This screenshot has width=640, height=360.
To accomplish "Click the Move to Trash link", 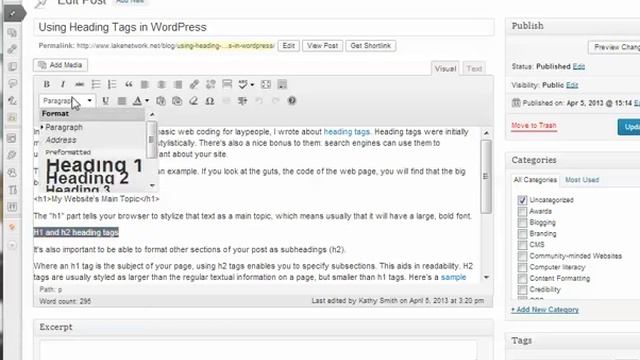I will click(x=533, y=126).
